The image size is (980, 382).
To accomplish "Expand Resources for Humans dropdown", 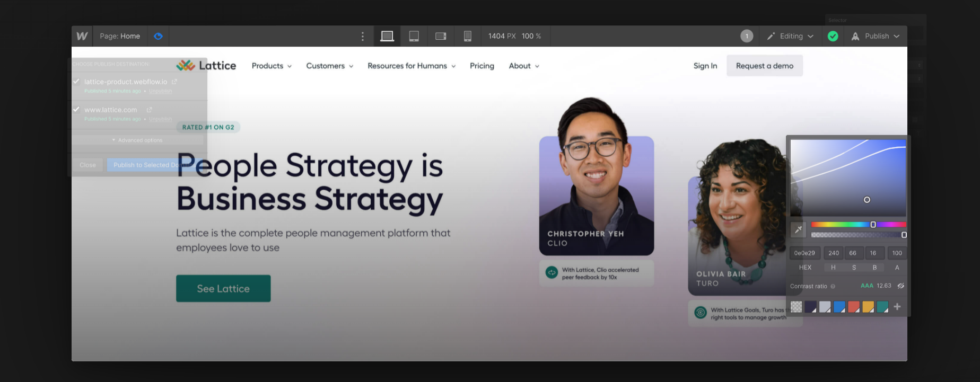I will point(412,66).
